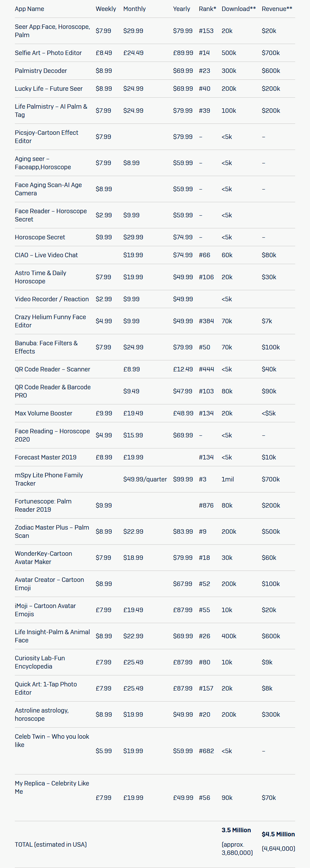This screenshot has height=868, width=310.
Task: Click the Yearly column header
Action: (x=182, y=9)
